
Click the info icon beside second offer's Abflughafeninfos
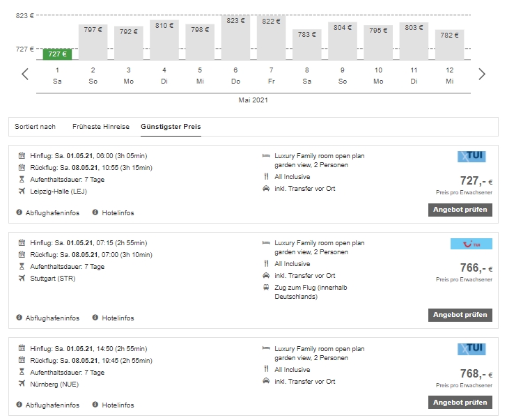coord(19,318)
